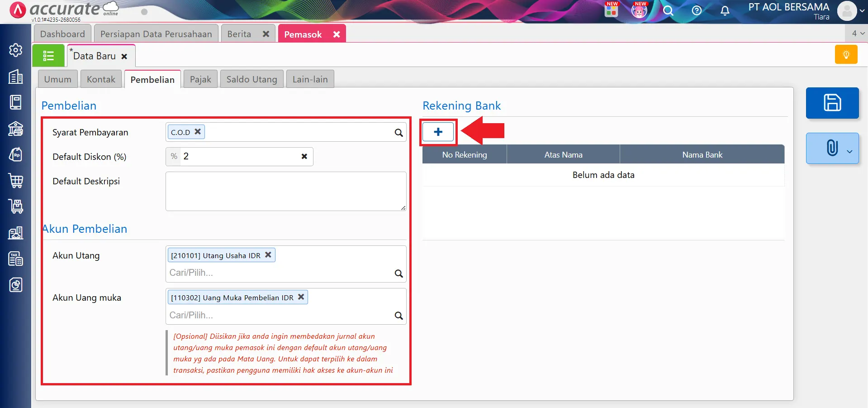868x408 pixels.
Task: Click the blue save button
Action: 832,103
